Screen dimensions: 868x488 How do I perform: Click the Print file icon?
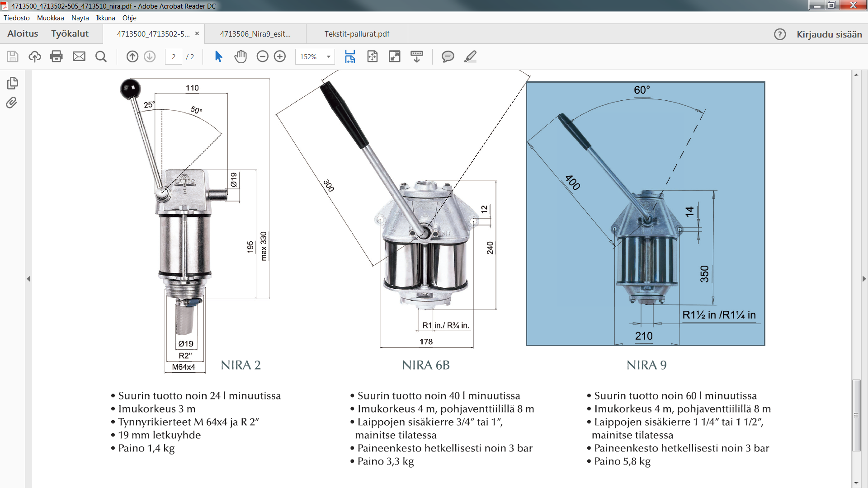tap(57, 56)
